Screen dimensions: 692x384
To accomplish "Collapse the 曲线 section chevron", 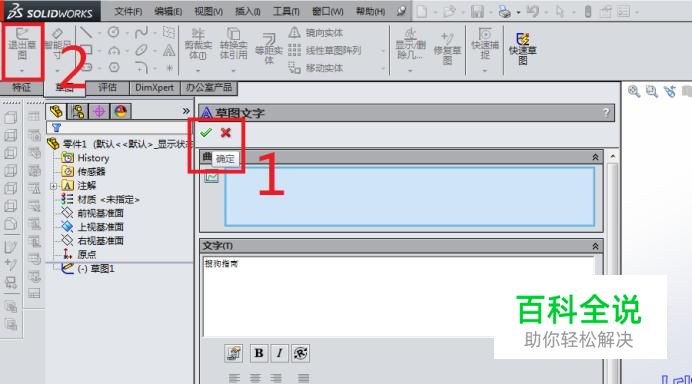I will tap(595, 157).
